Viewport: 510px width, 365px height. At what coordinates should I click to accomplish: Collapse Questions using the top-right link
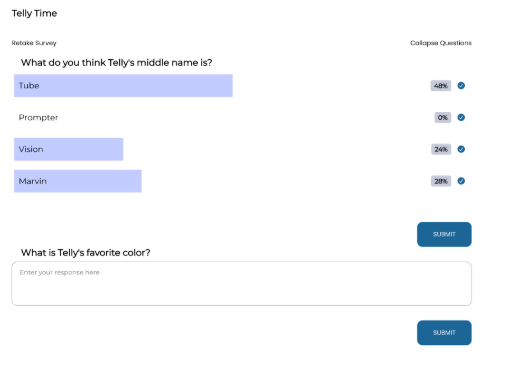tap(441, 43)
